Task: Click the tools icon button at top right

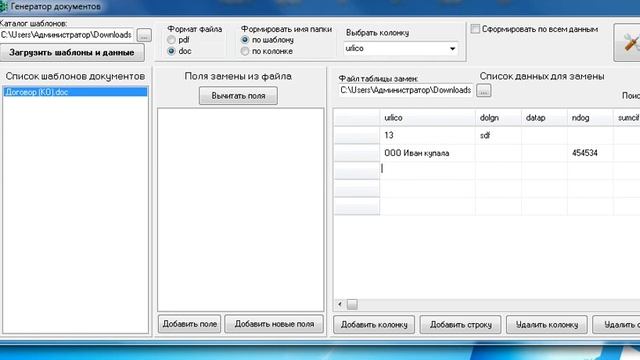Action: pyautogui.click(x=628, y=42)
